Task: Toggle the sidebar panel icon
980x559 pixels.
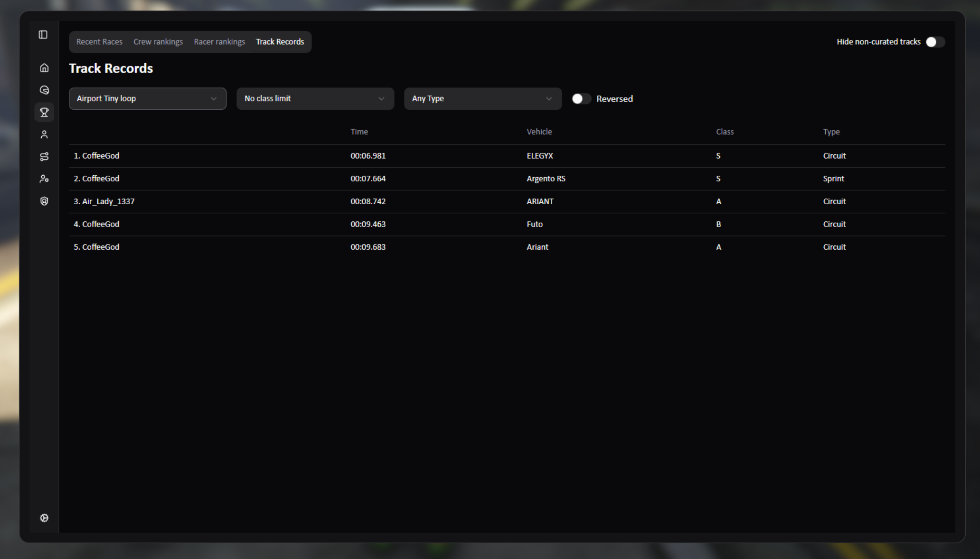Action: [x=43, y=35]
